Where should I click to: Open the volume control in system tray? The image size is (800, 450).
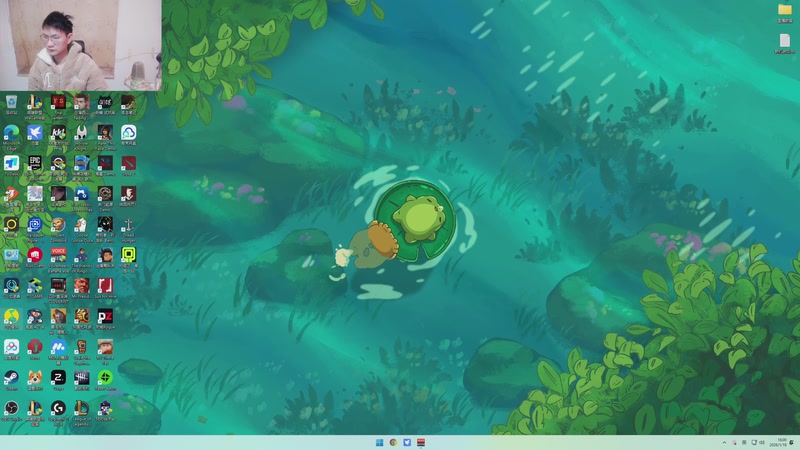coord(762,442)
